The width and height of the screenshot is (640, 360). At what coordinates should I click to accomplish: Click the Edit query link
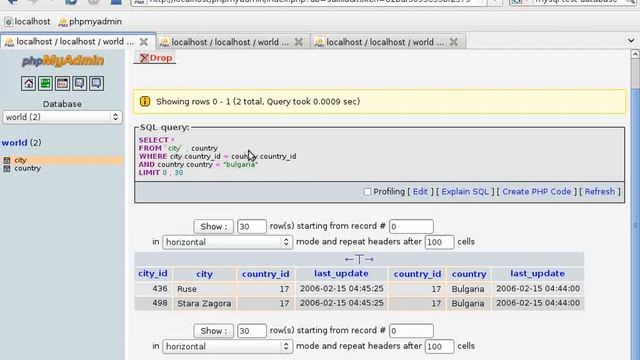pos(420,192)
